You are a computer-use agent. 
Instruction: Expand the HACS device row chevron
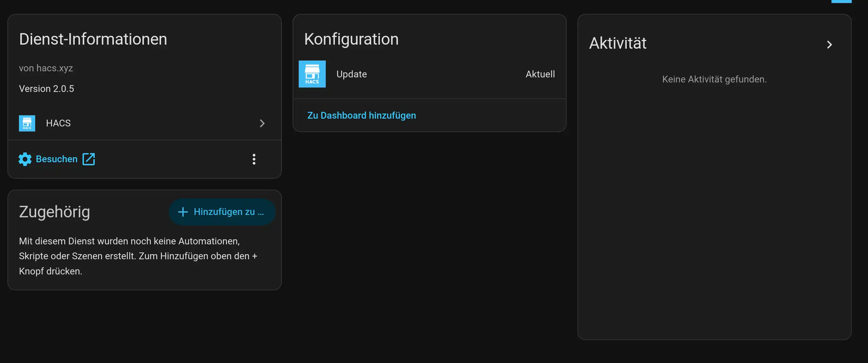(262, 123)
